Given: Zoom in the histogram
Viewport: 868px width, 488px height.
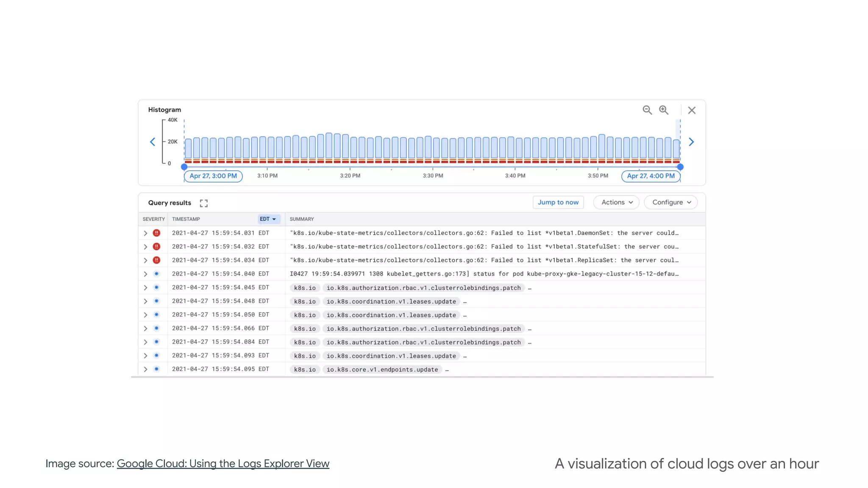Looking at the screenshot, I should coord(664,110).
